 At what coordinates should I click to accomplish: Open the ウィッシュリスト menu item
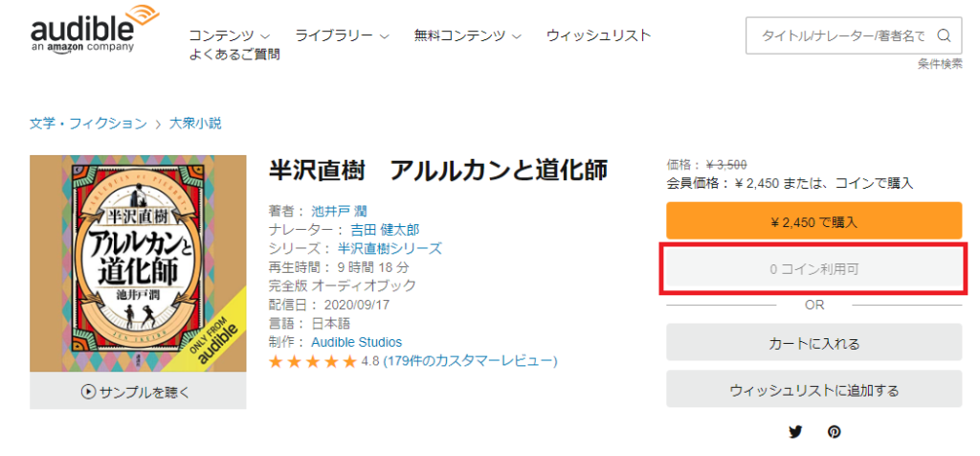click(599, 35)
